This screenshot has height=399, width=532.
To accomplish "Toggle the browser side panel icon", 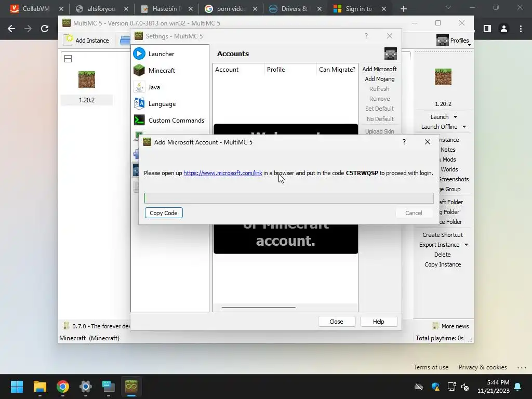I will pyautogui.click(x=487, y=29).
